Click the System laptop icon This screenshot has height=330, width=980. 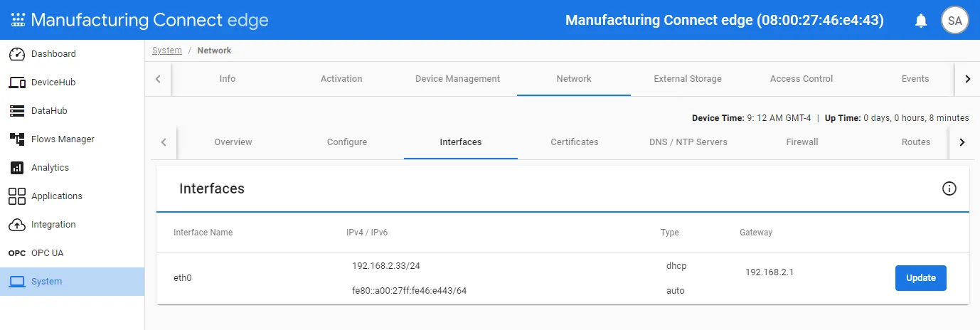point(17,282)
